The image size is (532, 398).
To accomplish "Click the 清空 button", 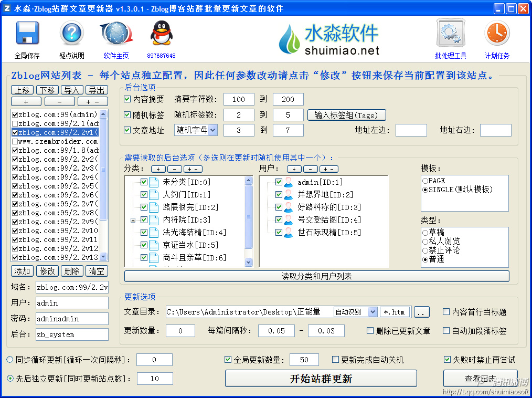I will point(97,271).
